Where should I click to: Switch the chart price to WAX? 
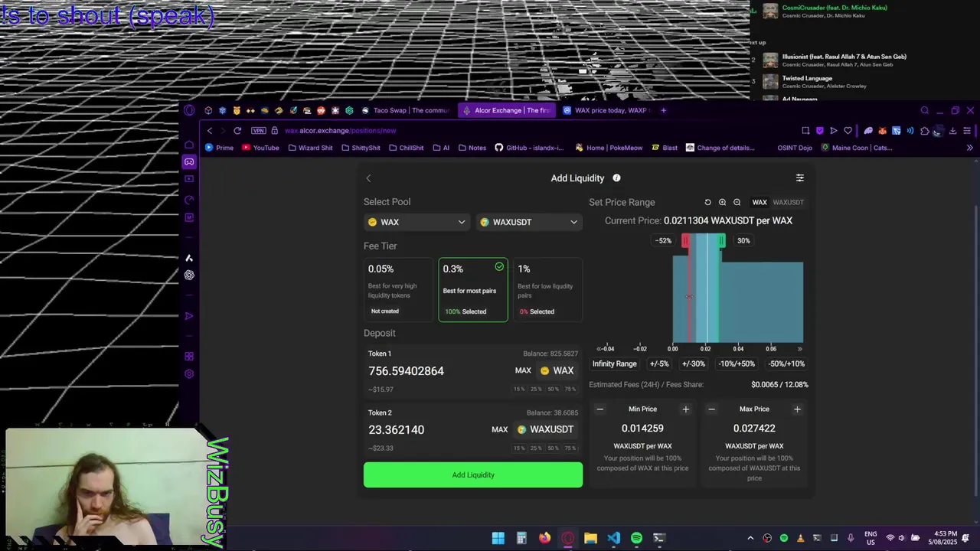point(759,202)
